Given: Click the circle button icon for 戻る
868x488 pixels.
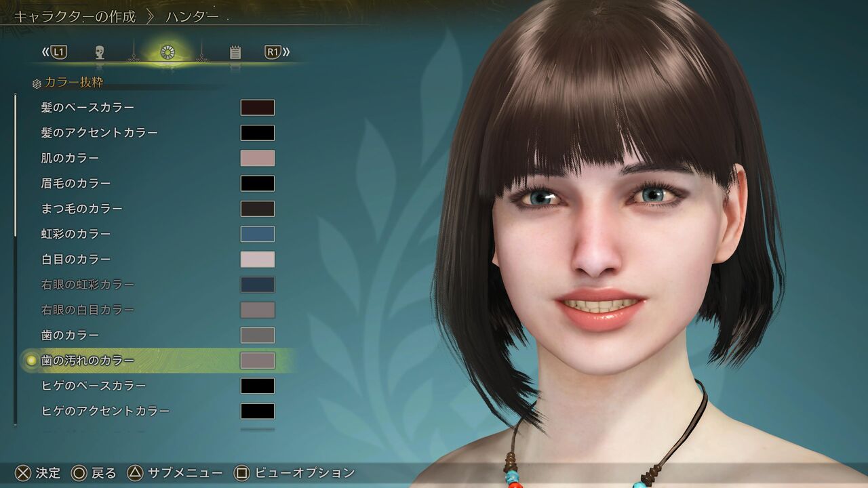Looking at the screenshot, I should 79,472.
